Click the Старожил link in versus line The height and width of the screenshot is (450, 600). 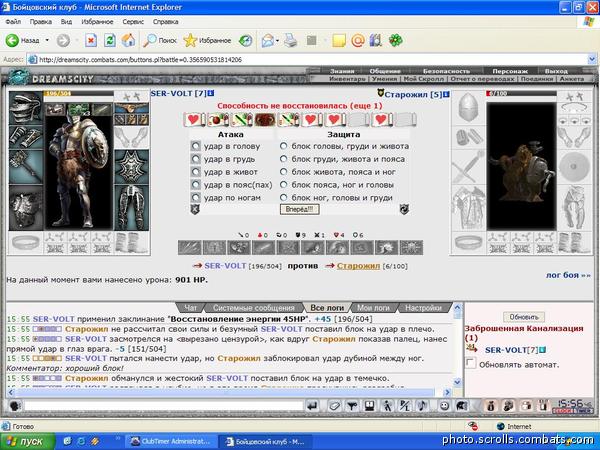(358, 266)
